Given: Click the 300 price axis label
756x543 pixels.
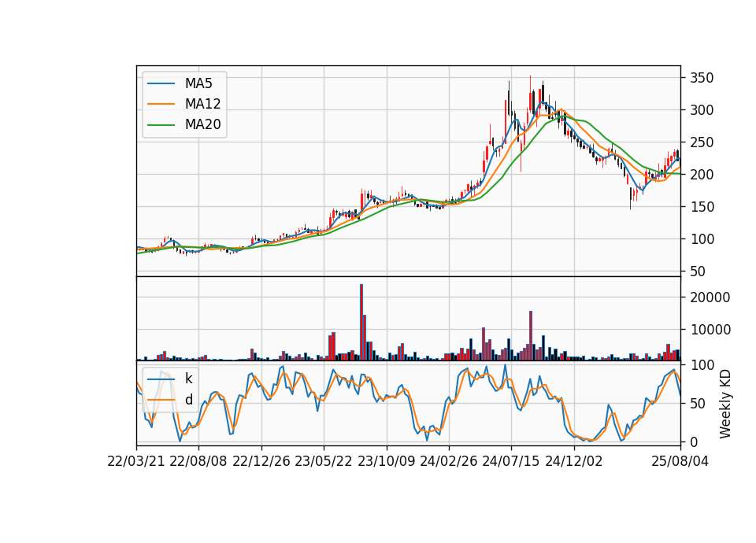Looking at the screenshot, I should tap(702, 110).
